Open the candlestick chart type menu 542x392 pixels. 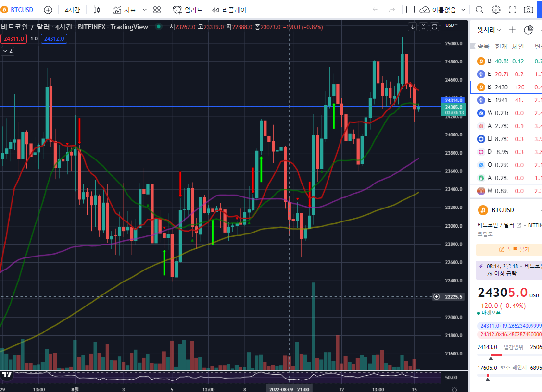[x=97, y=10]
